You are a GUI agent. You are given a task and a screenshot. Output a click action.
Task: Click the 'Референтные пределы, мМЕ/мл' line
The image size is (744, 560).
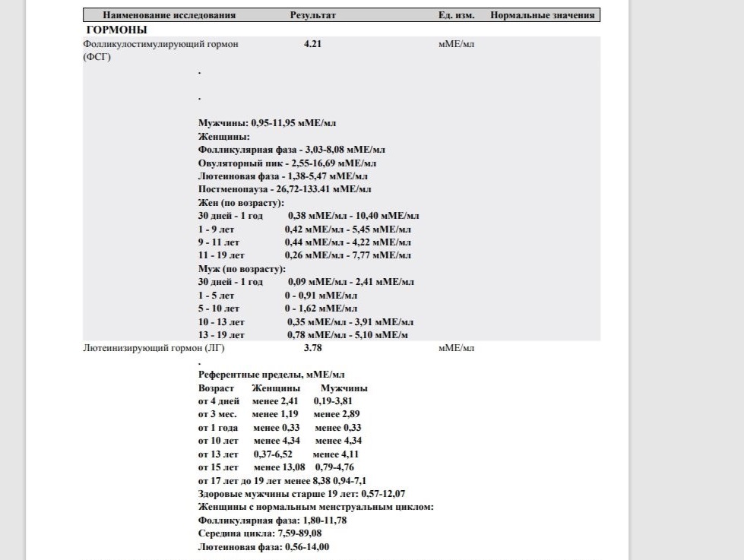point(271,375)
